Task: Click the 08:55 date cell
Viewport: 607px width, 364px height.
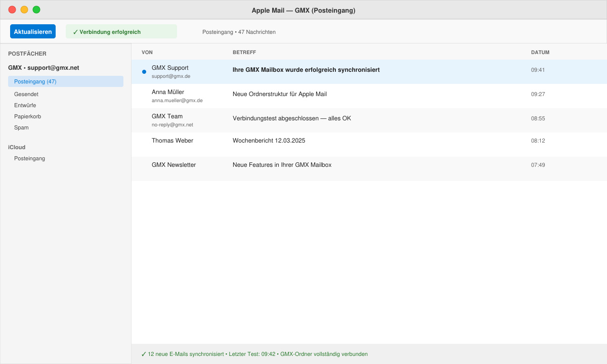Action: (538, 118)
